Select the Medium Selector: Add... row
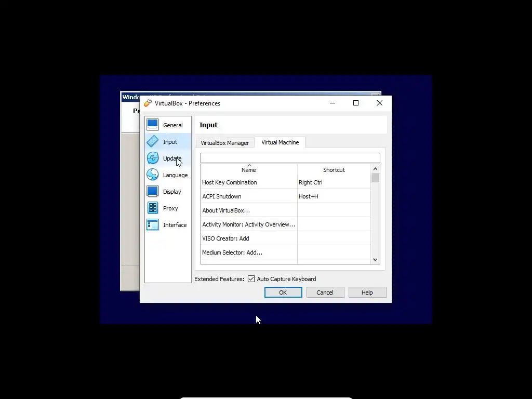 click(x=286, y=252)
